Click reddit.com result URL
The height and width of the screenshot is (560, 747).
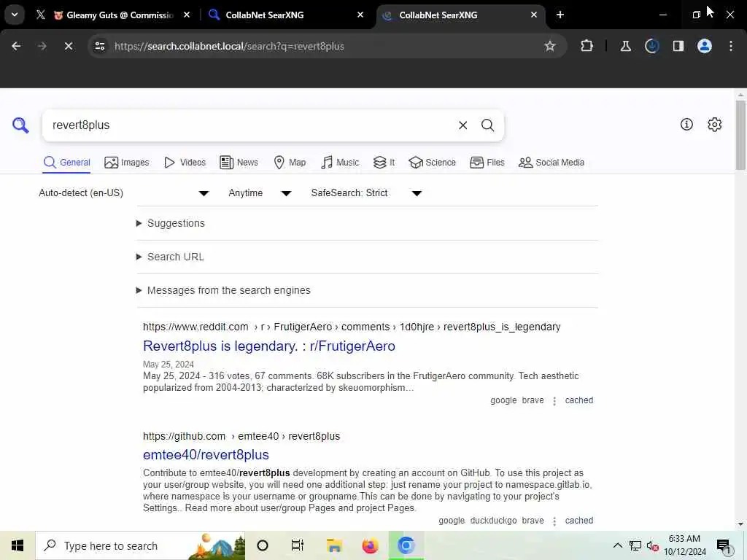[352, 327]
